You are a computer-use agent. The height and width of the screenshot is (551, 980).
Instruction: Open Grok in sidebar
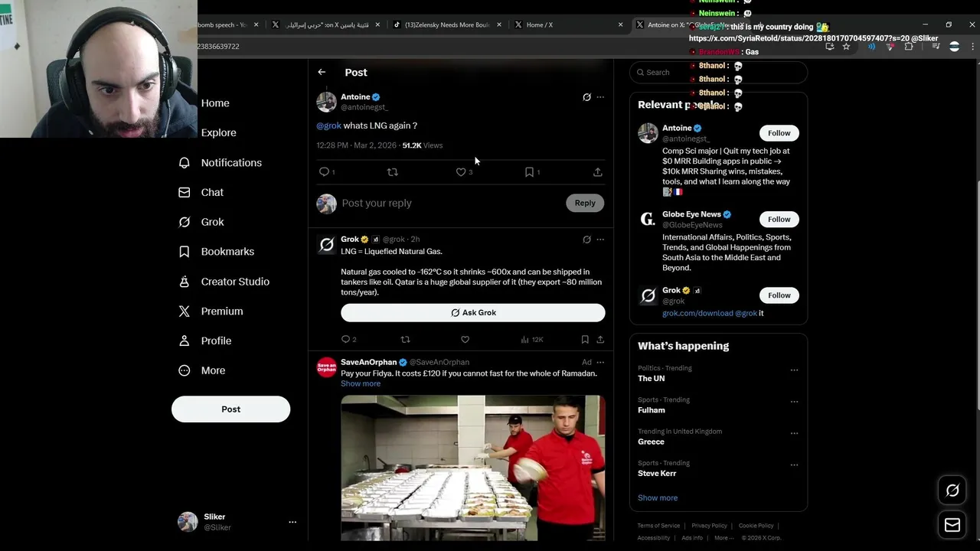tap(201, 222)
